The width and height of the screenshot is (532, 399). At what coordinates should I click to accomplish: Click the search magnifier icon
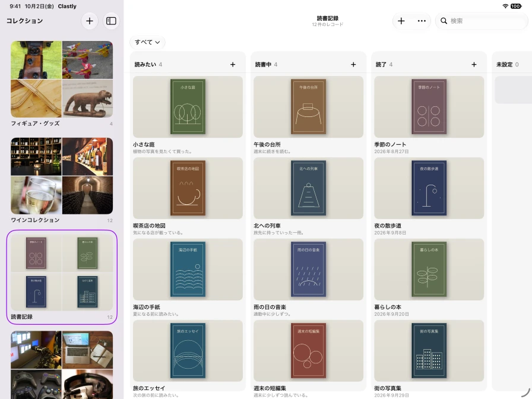click(x=444, y=21)
